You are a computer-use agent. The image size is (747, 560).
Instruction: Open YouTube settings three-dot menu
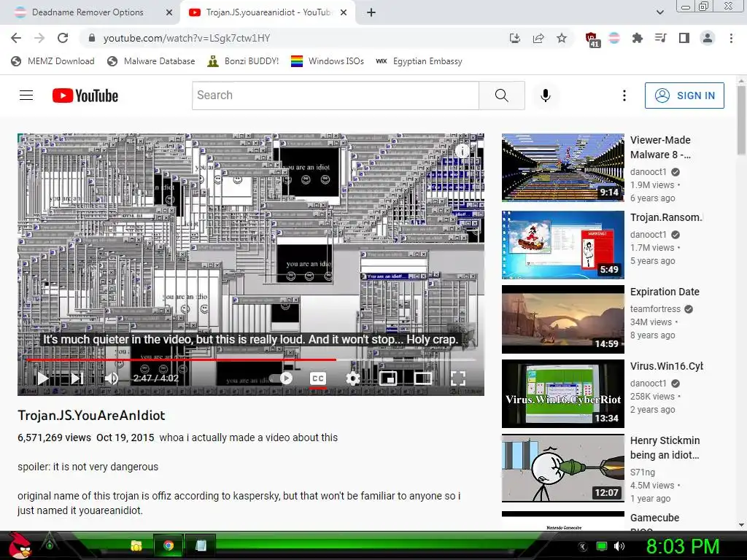(624, 96)
